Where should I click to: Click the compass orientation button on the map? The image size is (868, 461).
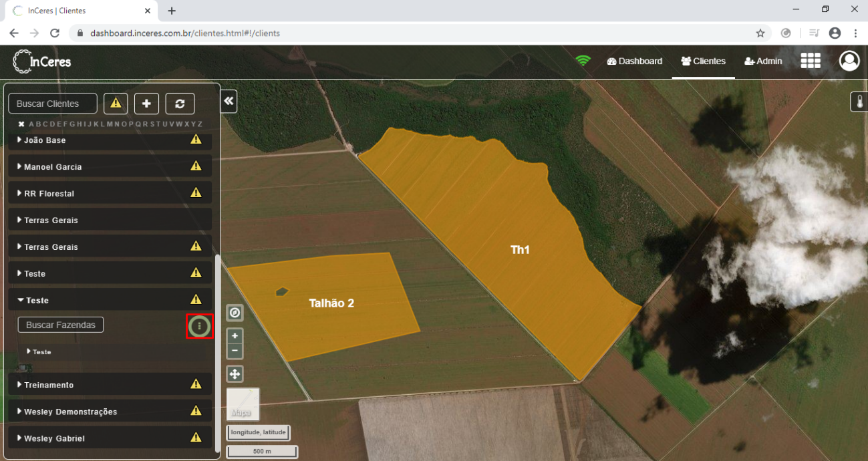point(235,313)
